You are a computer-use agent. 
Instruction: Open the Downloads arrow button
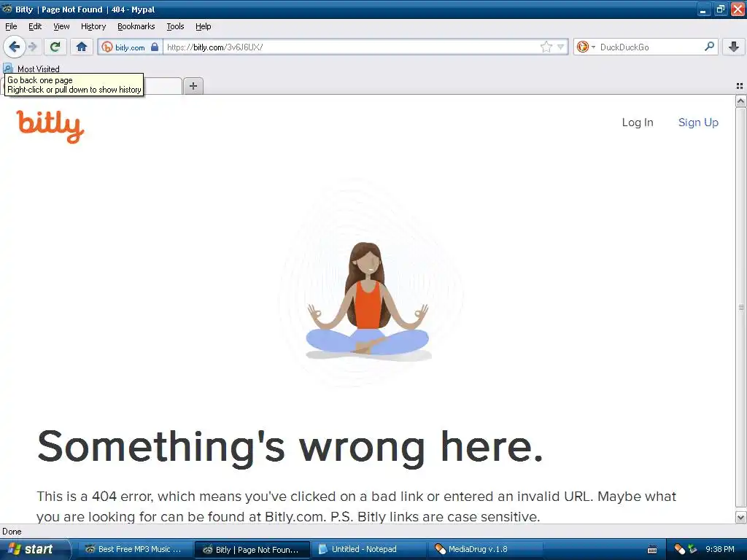click(x=734, y=47)
